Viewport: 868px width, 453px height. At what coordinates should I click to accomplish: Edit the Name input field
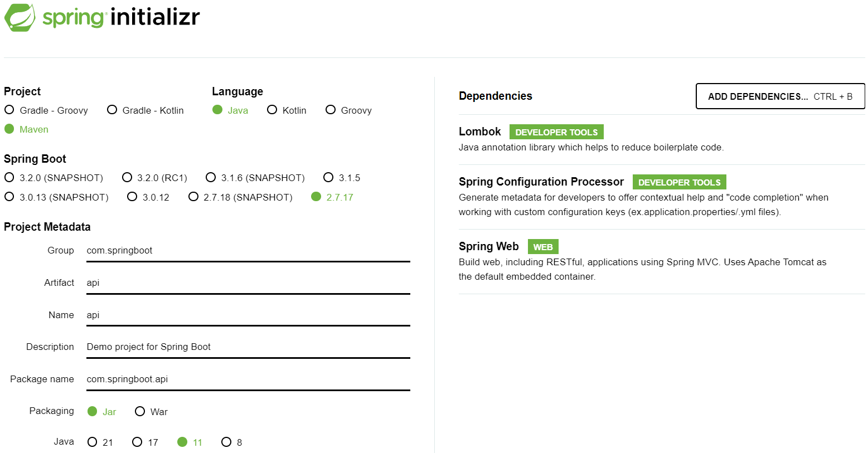248,315
